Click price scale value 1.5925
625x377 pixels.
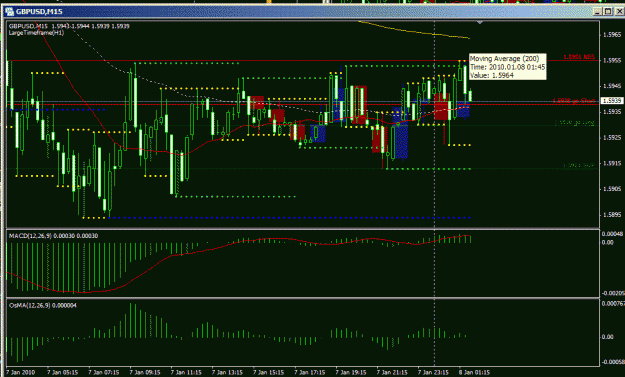point(612,137)
